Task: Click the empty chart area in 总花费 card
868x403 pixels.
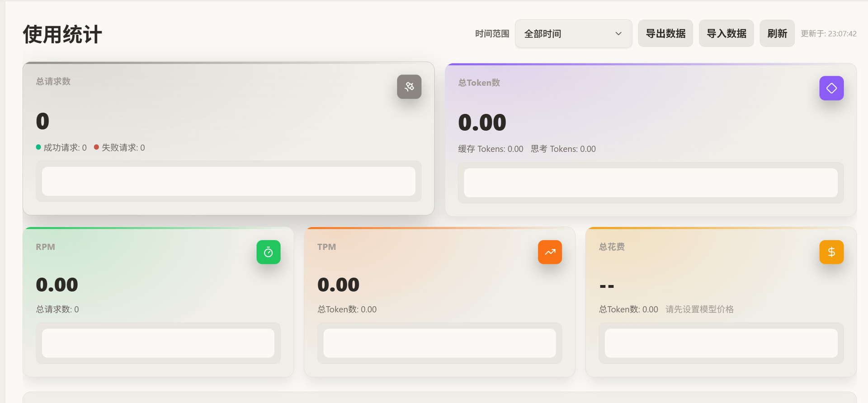Action: 721,343
